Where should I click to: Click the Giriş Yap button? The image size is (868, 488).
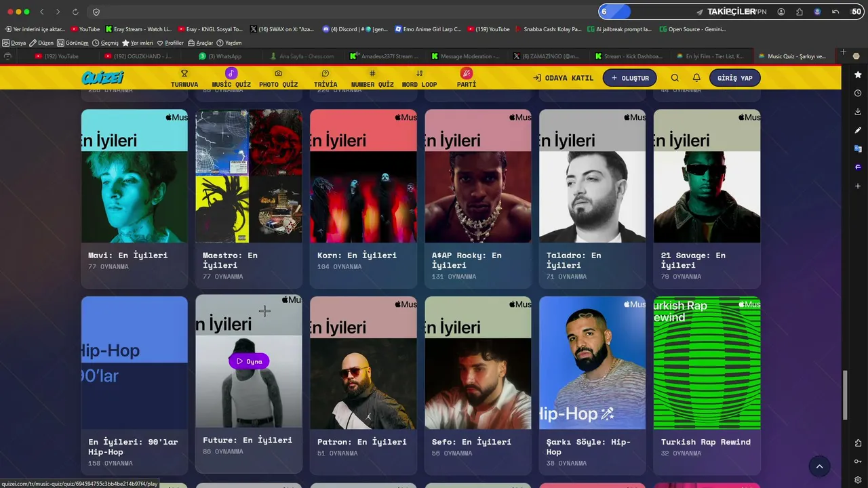click(x=735, y=78)
